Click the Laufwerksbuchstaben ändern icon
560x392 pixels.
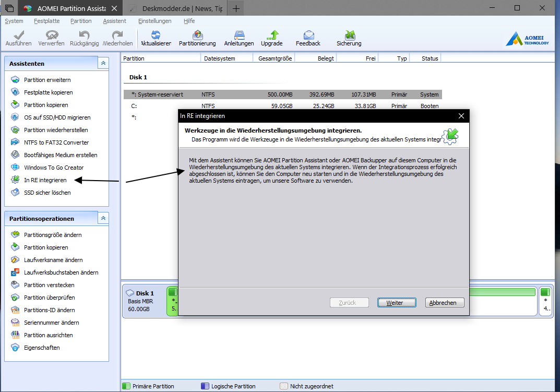pyautogui.click(x=15, y=272)
